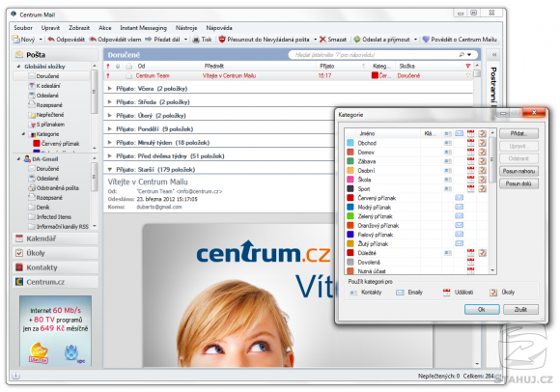Viewport: 560px width, 392px height.
Task: Open the Nápověda menu
Action: pyautogui.click(x=219, y=27)
